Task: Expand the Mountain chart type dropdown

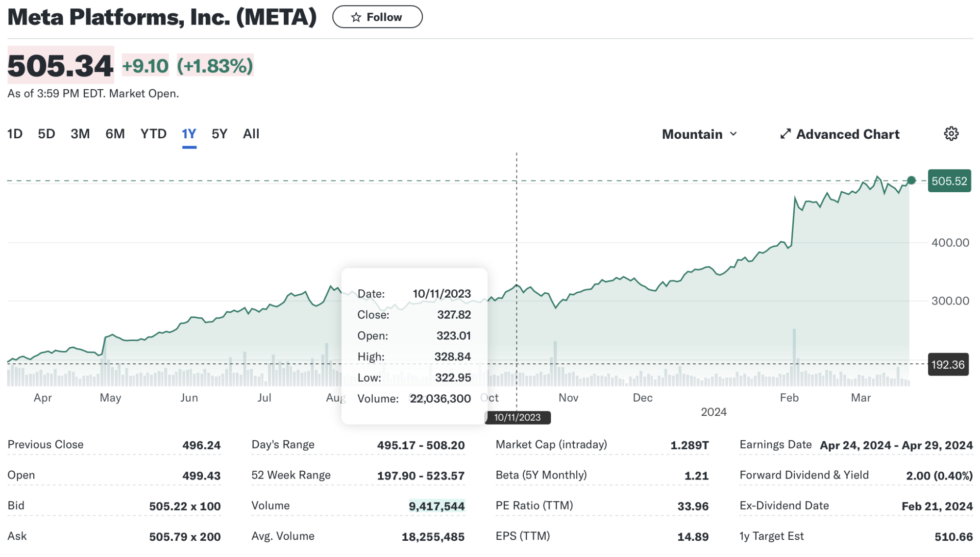Action: [699, 134]
